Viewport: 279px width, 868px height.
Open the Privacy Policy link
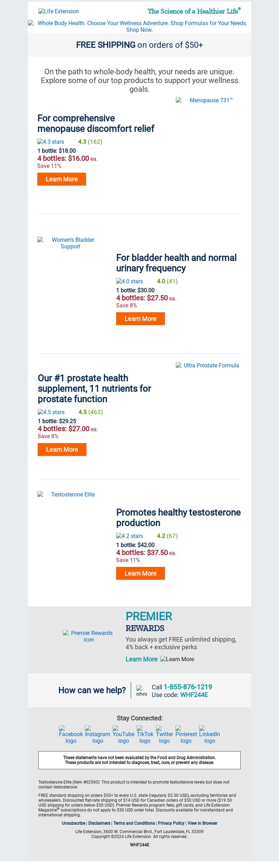tap(171, 823)
